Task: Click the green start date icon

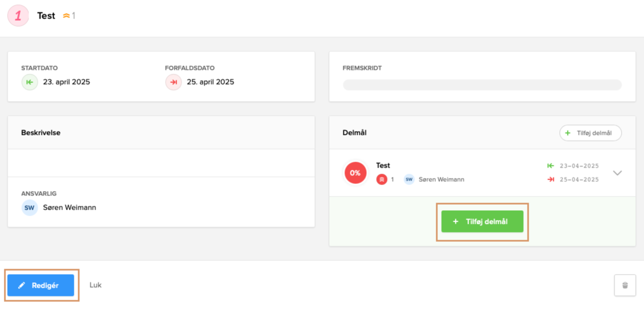Action: pos(30,82)
